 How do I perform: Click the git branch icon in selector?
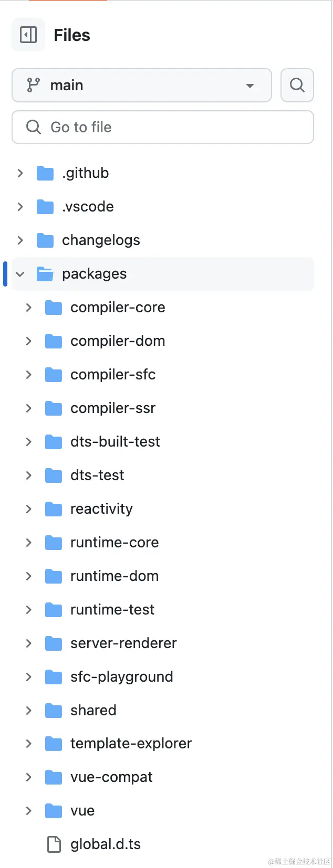click(x=33, y=85)
